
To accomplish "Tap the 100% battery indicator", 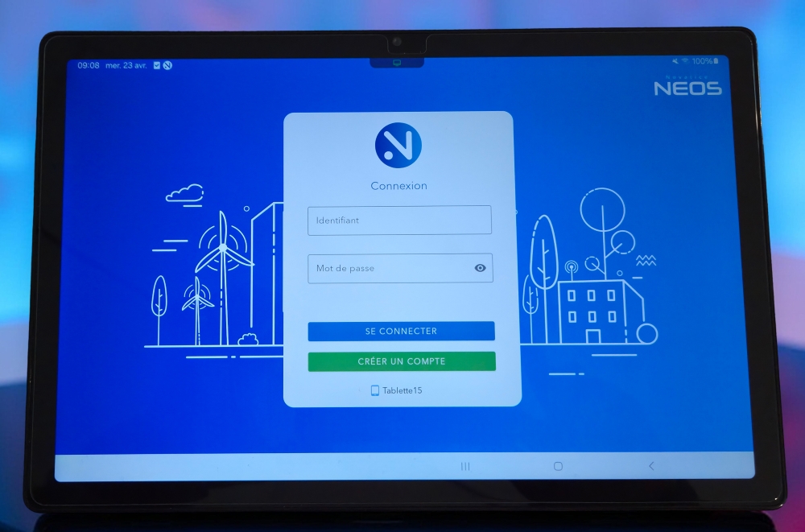I will (705, 61).
